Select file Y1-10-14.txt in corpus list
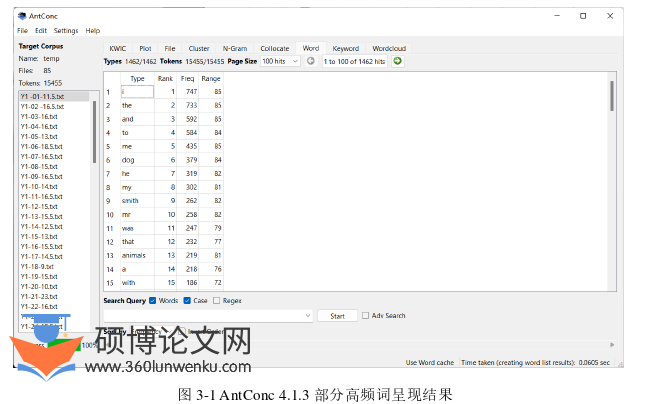The image size is (648, 404). pos(39,186)
